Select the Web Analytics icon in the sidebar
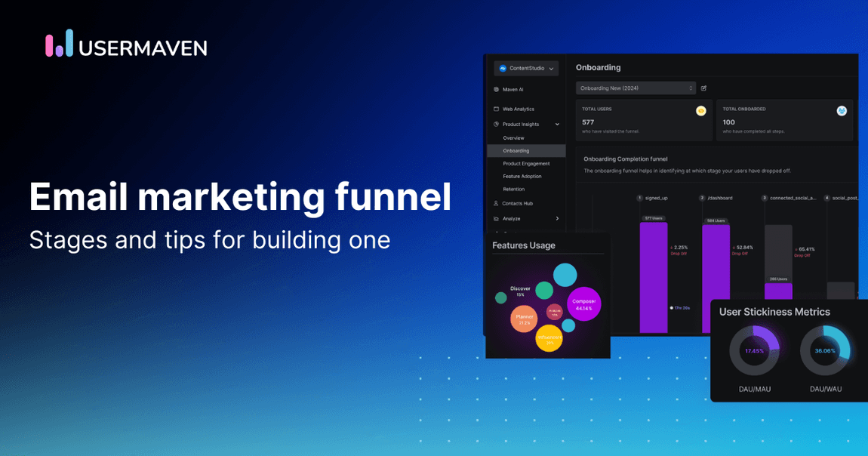This screenshot has height=456, width=868. click(x=494, y=109)
